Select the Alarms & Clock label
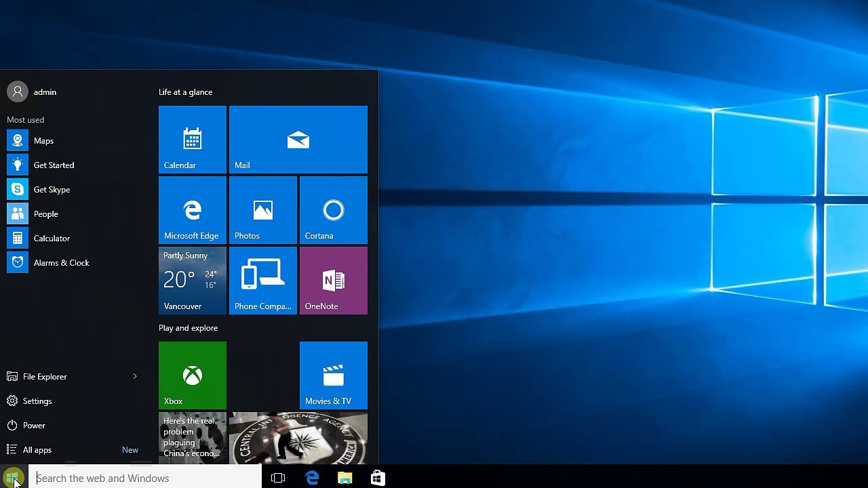This screenshot has height=488, width=868. 62,263
